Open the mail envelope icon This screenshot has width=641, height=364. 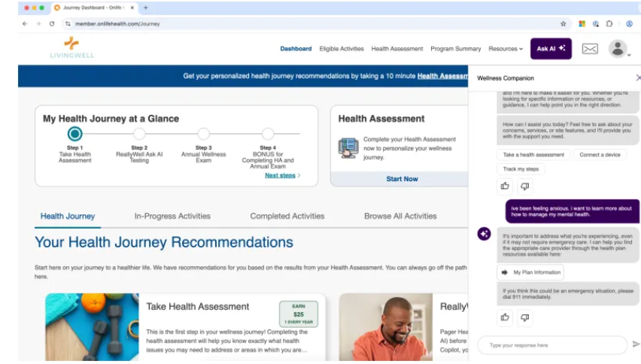590,49
